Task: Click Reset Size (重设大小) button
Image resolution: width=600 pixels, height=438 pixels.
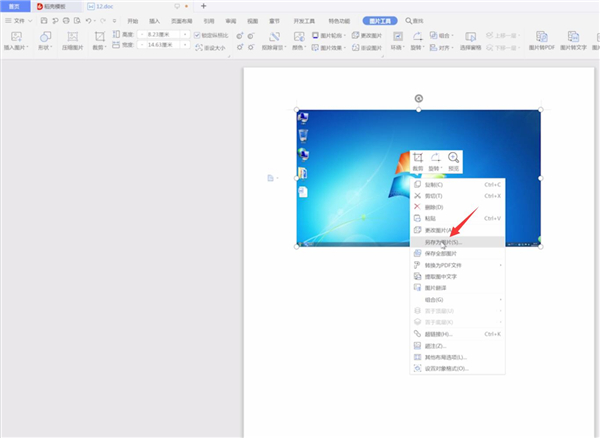Action: coord(211,46)
